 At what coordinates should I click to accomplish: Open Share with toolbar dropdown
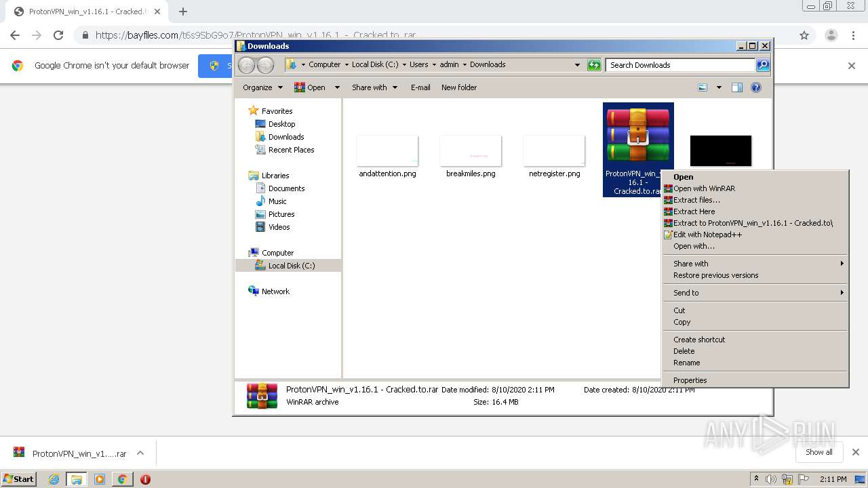(374, 87)
